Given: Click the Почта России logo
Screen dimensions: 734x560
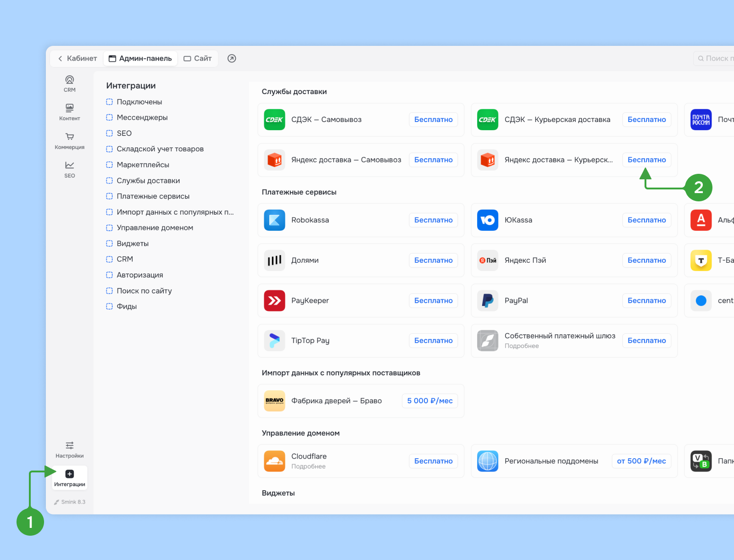Looking at the screenshot, I should point(701,120).
